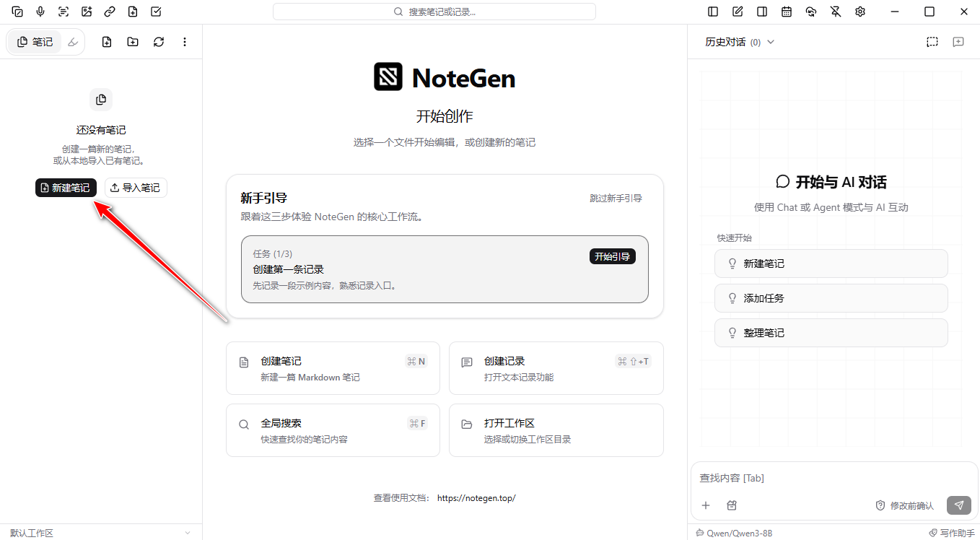Create new file from the sidebar file-plus icon
Viewport: 980px width, 540px height.
107,42
